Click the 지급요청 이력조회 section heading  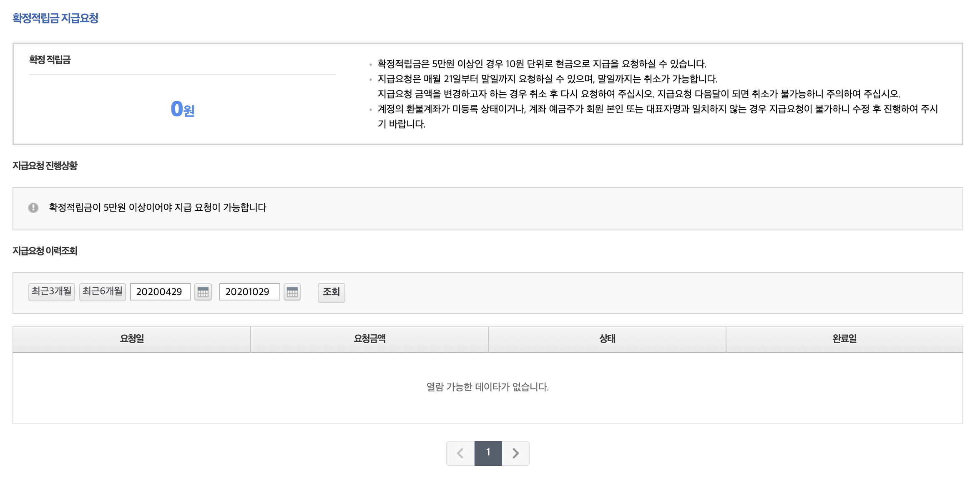[x=45, y=251]
